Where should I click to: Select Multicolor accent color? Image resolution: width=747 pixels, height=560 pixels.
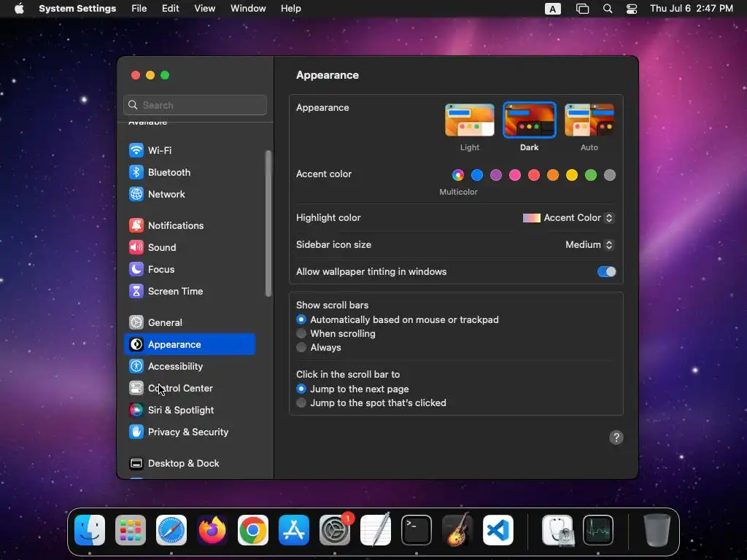[458, 175]
